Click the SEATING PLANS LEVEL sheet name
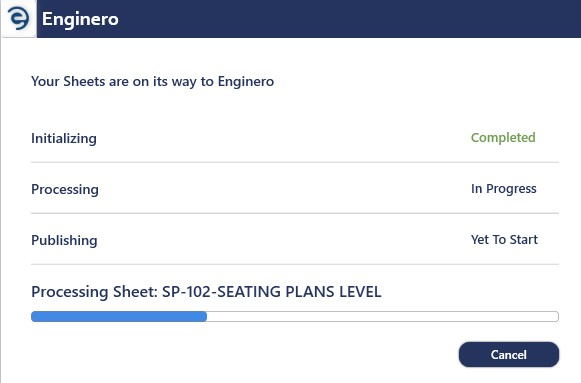This screenshot has width=581, height=383. [x=299, y=292]
